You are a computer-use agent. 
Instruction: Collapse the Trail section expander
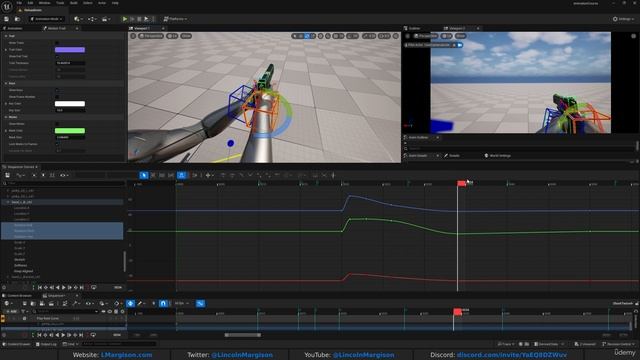click(x=6, y=36)
